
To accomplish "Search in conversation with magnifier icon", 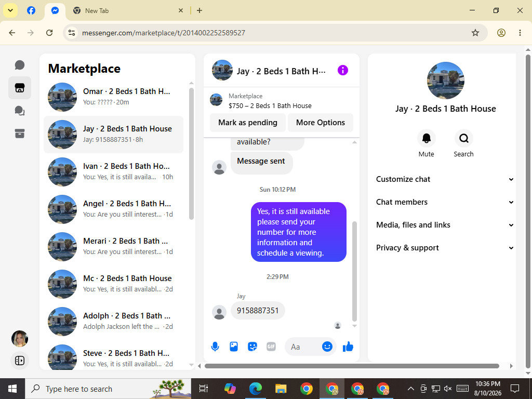I will 463,138.
